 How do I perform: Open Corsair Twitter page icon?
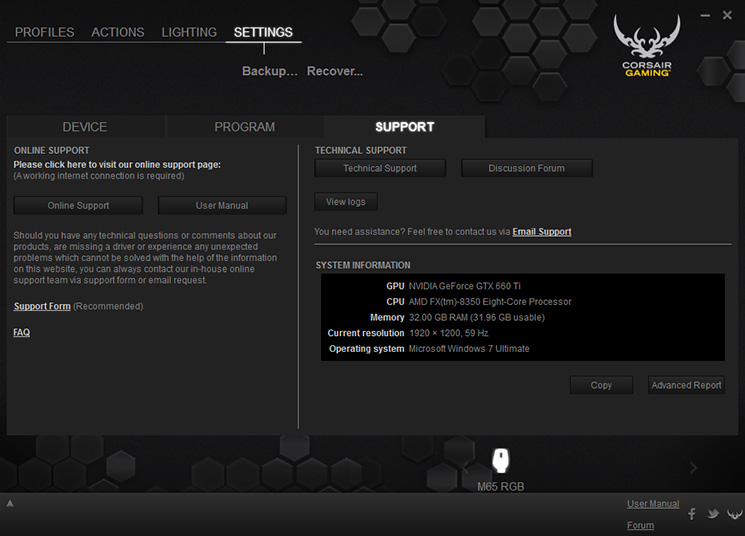713,514
